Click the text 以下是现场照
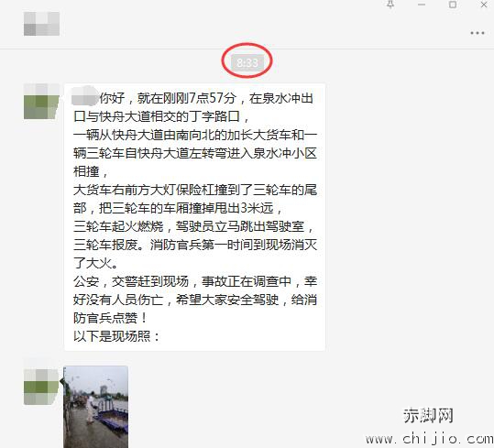 (x=117, y=336)
